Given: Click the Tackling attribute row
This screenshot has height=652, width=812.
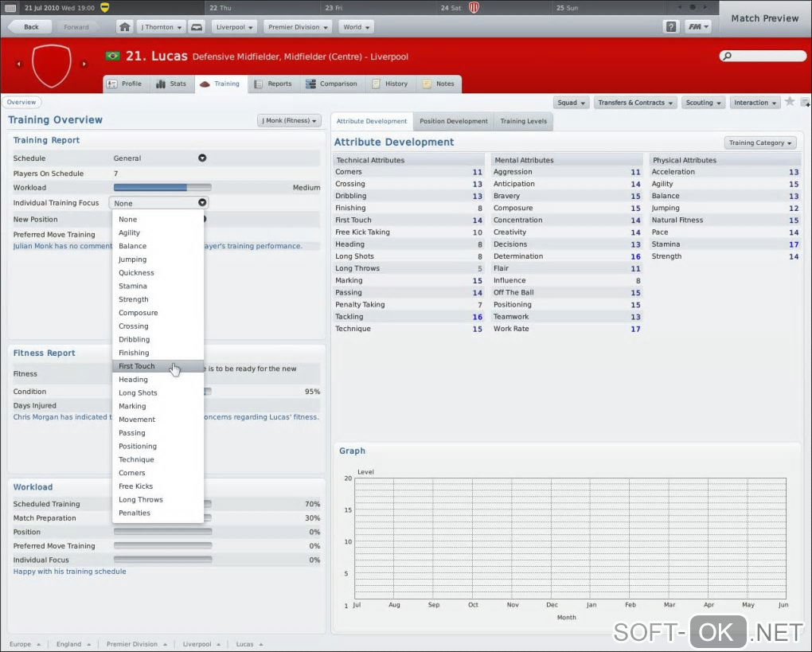Looking at the screenshot, I should coord(408,317).
